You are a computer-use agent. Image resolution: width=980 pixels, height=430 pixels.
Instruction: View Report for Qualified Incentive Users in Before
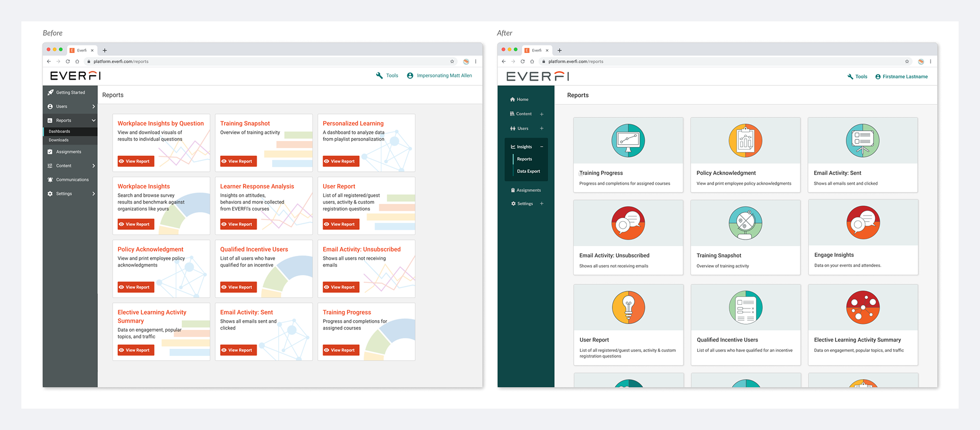click(x=238, y=287)
